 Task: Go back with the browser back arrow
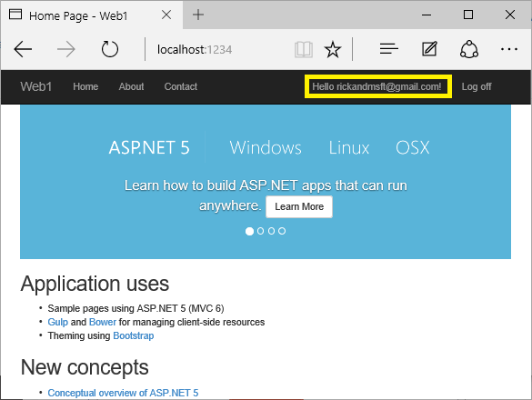pos(23,49)
